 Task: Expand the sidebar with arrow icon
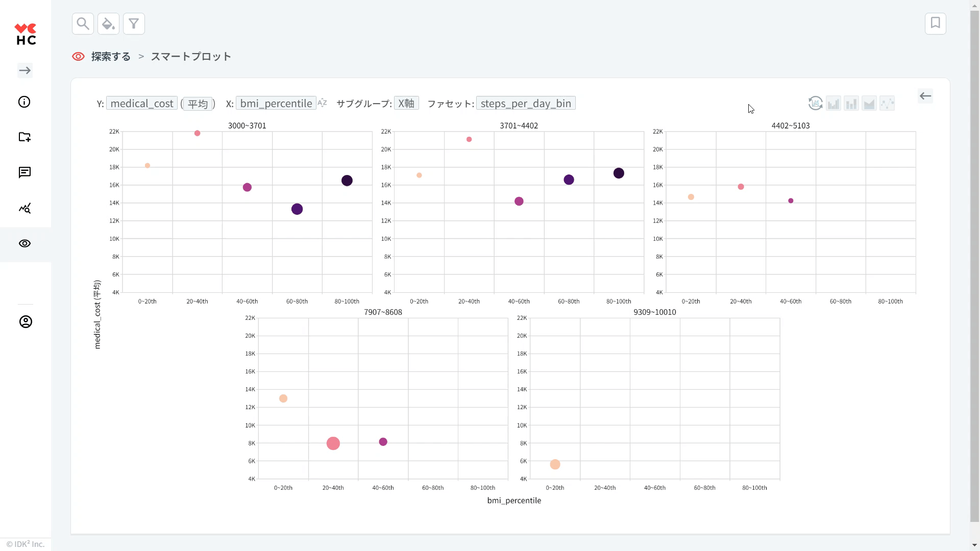tap(25, 70)
